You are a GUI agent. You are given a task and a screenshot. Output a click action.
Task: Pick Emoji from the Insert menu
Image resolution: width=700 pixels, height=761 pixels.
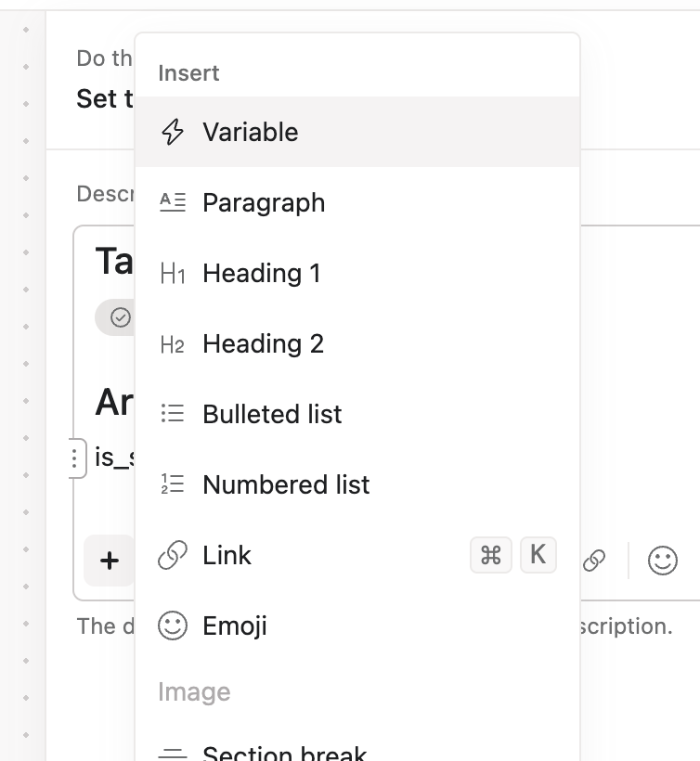coord(235,626)
